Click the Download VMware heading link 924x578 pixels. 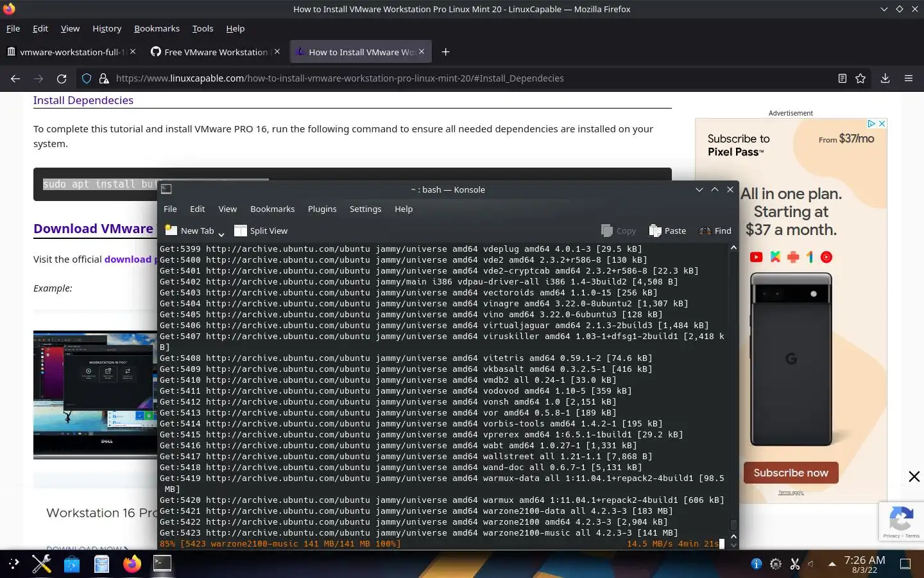point(94,229)
